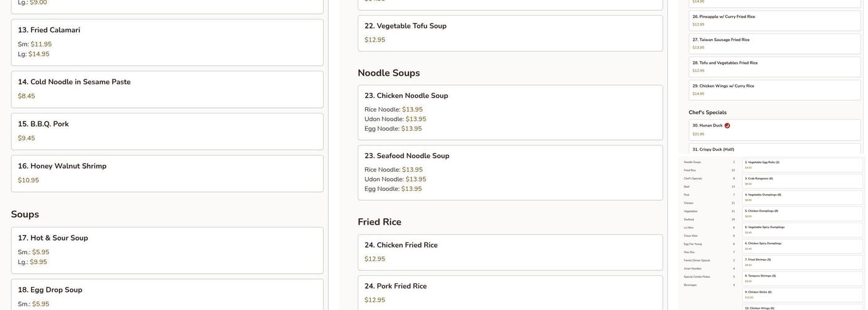Select Pineapple w/ Curry Fried Rice
Screen dimensions: 868x310
point(774,20)
